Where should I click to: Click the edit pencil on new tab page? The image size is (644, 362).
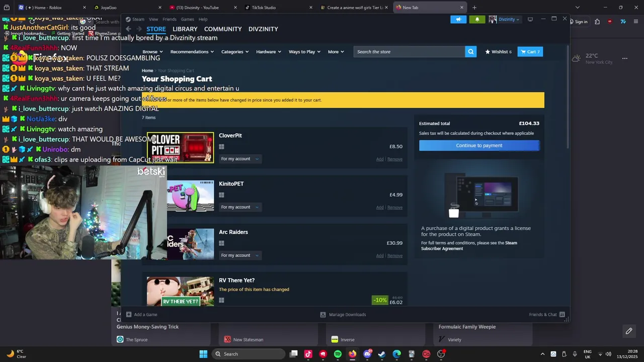[629, 331]
